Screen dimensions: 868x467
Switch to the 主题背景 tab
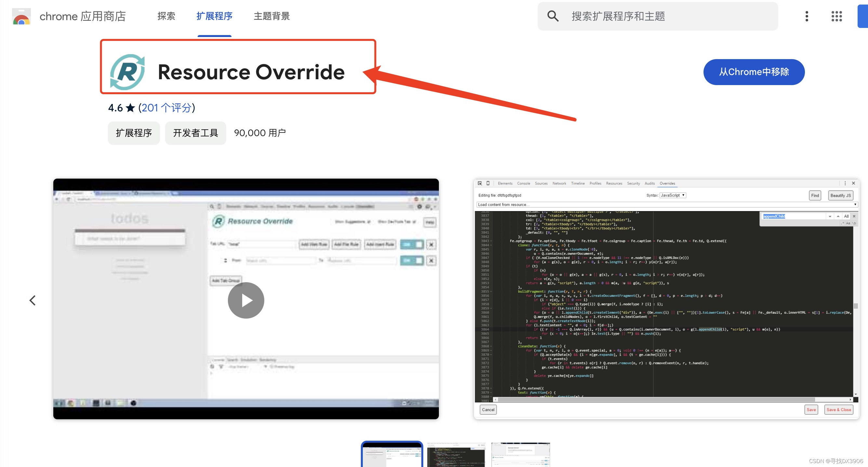click(271, 16)
